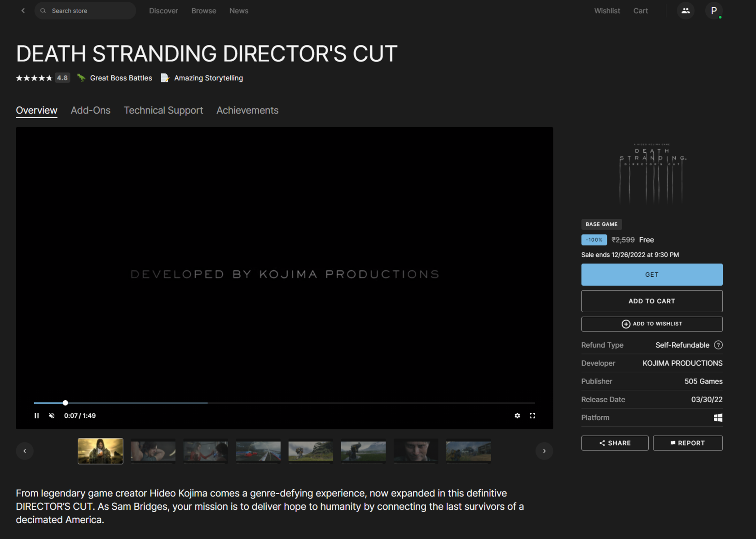Click the SHARE button
This screenshot has height=539, width=756.
(x=615, y=443)
